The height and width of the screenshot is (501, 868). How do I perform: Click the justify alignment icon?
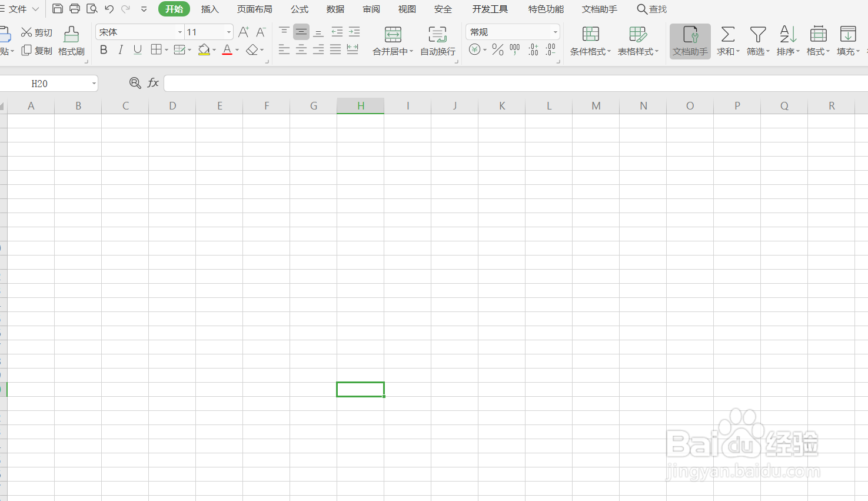[x=335, y=49]
